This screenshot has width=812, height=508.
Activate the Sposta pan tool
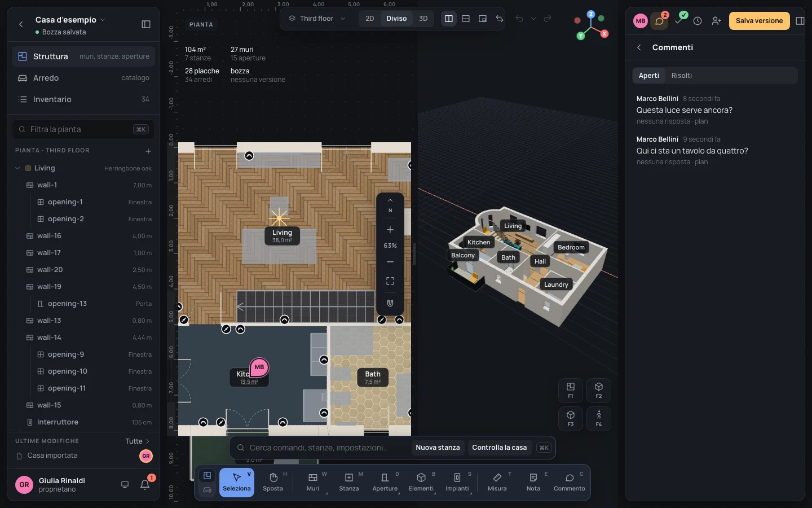click(273, 482)
